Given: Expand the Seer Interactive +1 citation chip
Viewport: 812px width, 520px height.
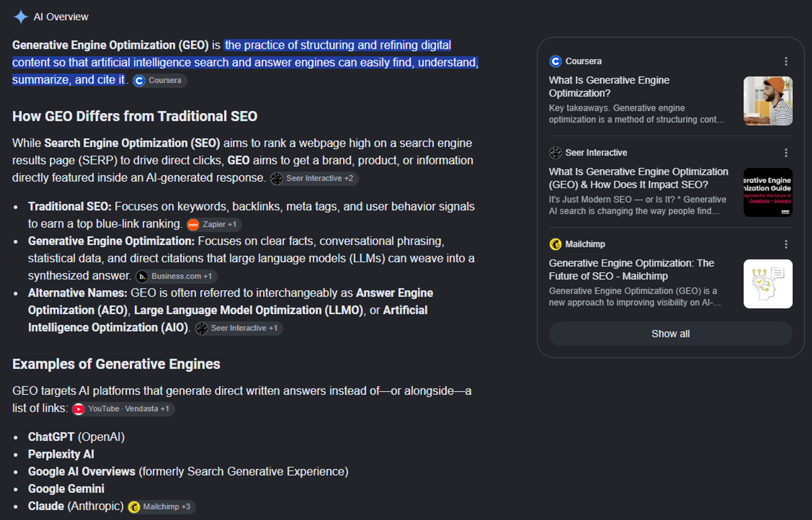Looking at the screenshot, I should [239, 328].
